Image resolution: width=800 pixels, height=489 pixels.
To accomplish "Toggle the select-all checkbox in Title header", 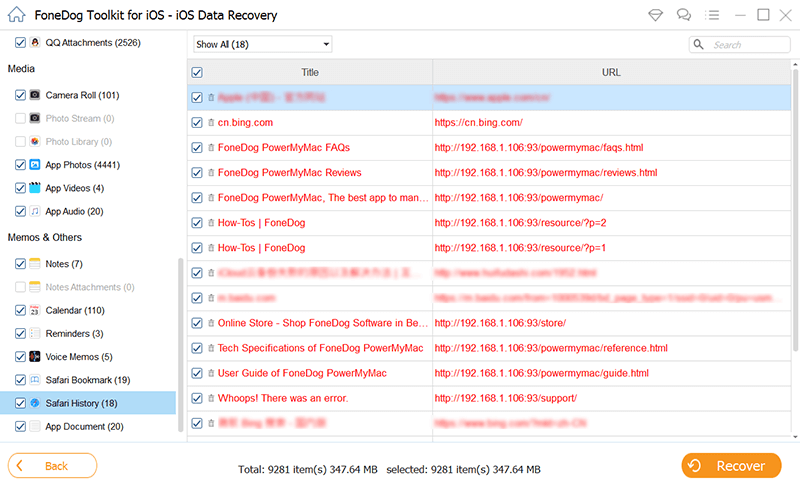I will point(197,72).
